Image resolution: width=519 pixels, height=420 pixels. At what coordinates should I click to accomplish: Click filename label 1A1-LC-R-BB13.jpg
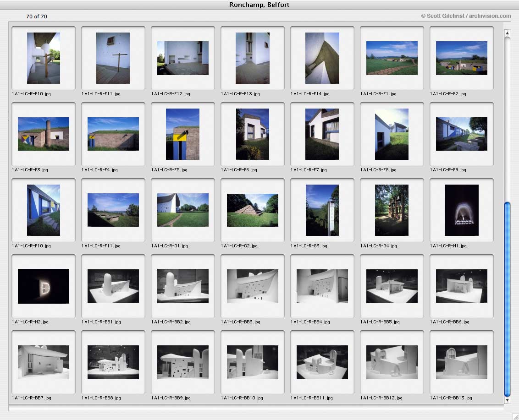click(451, 398)
